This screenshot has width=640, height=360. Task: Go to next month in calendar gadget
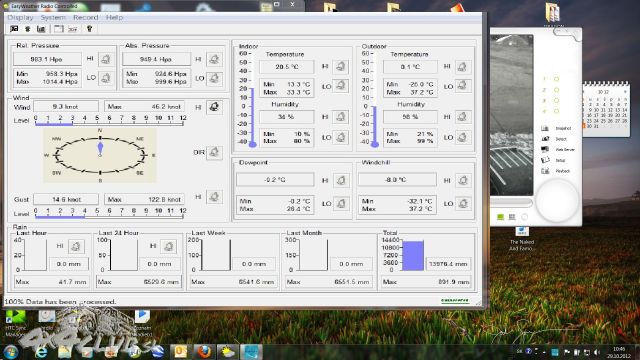click(624, 92)
